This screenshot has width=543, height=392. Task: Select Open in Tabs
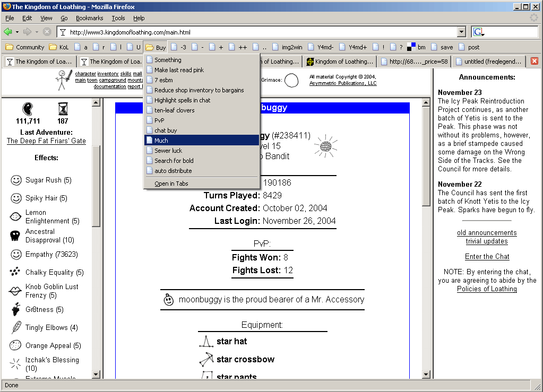[202, 184]
